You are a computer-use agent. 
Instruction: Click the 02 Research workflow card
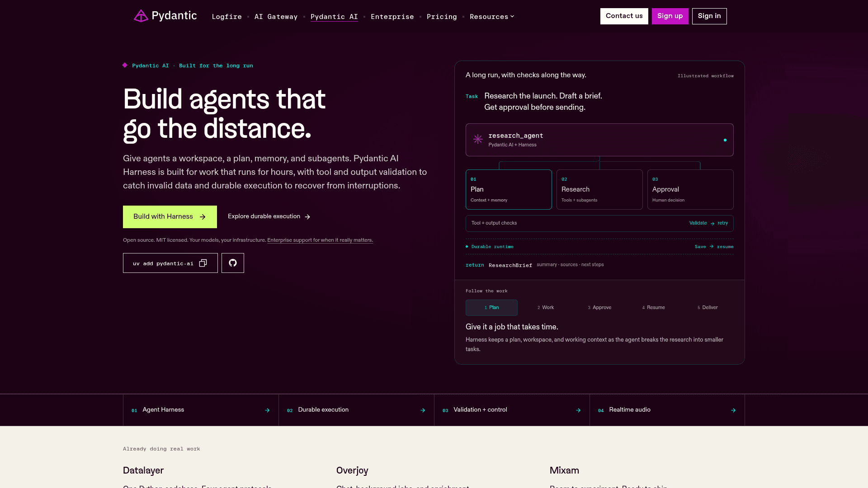[x=599, y=189]
